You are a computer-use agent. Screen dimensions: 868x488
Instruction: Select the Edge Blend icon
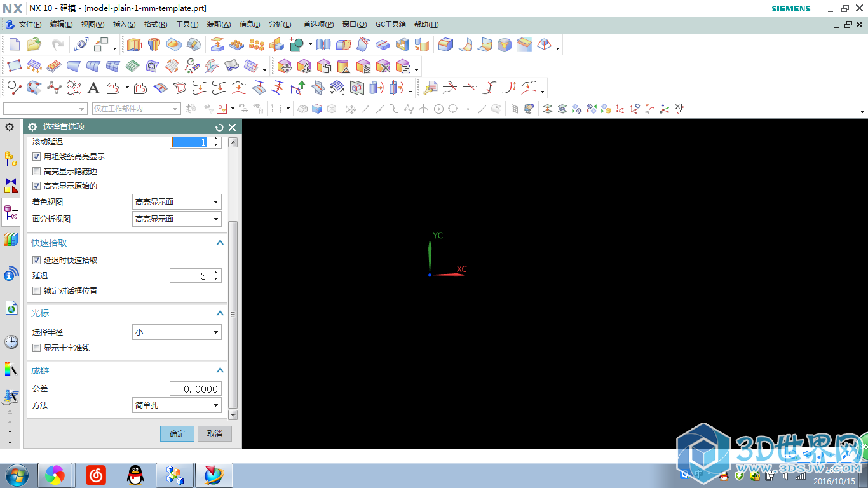click(446, 45)
